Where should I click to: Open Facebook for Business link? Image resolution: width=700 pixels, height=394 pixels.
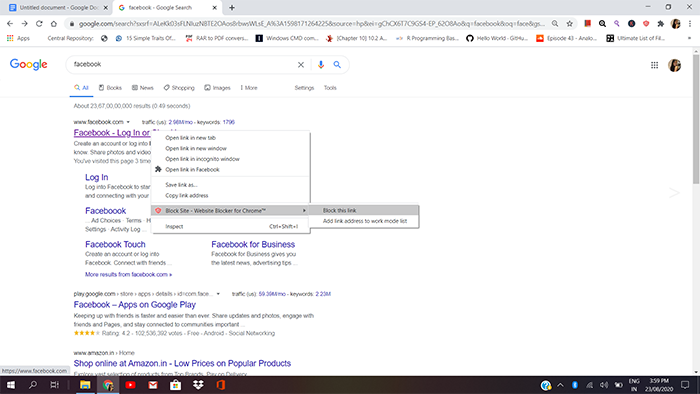(253, 245)
